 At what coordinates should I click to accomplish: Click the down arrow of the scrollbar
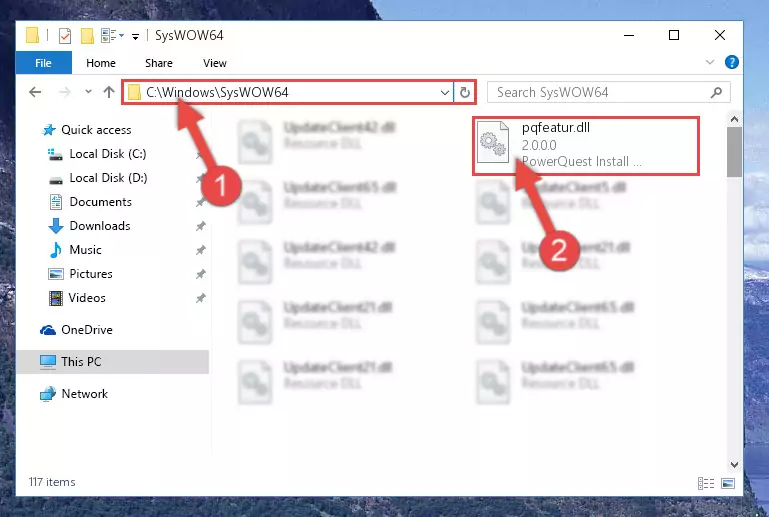[x=734, y=465]
